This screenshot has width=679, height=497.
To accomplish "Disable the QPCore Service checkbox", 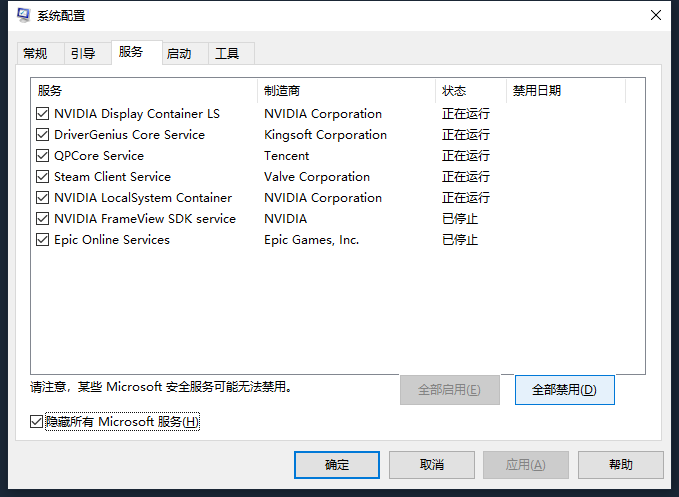I will 42,156.
